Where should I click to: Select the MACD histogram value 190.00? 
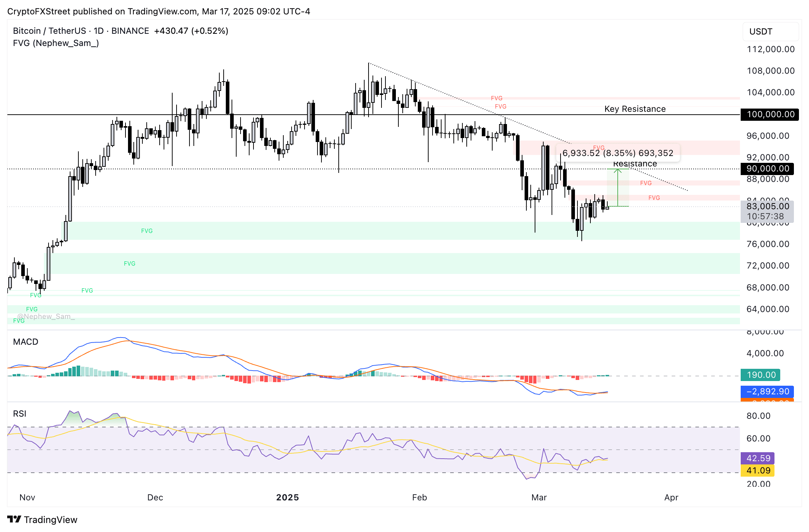[760, 375]
